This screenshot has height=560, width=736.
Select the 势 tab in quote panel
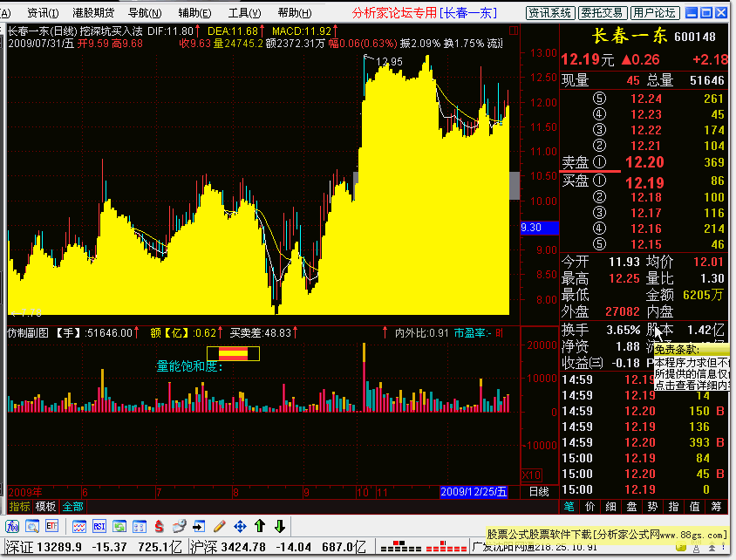click(652, 507)
